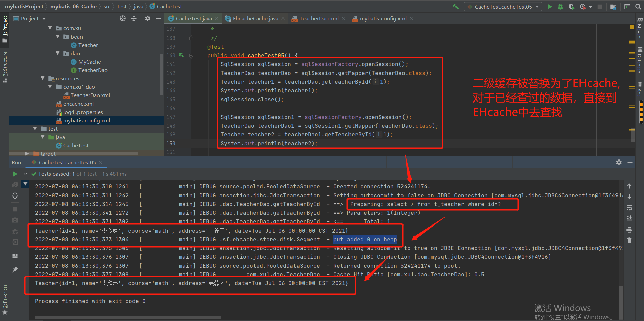Collapse all in Project panel
The image size is (644, 321).
point(134,18)
